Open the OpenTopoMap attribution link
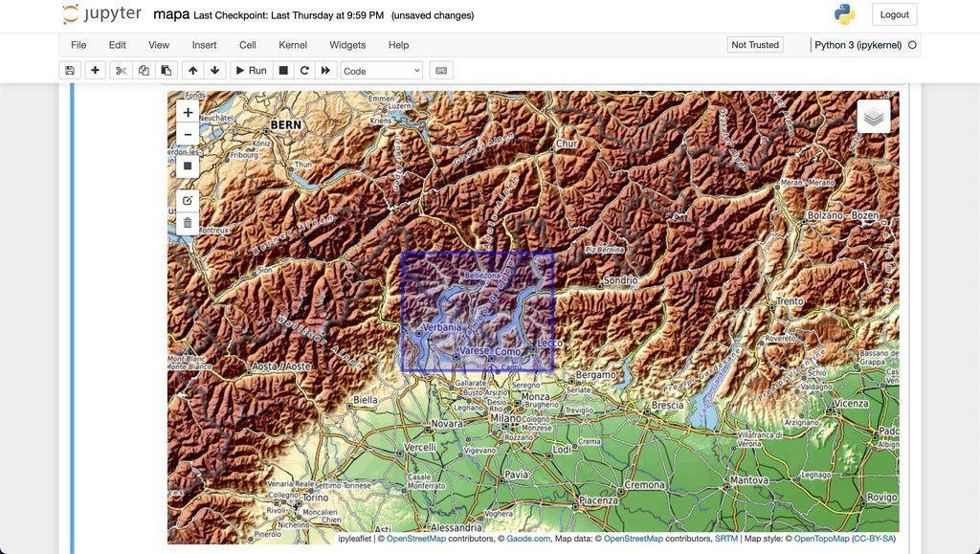 pos(821,539)
